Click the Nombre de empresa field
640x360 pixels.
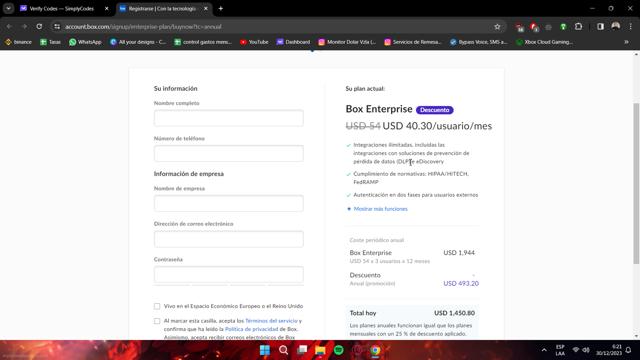pyautogui.click(x=229, y=203)
